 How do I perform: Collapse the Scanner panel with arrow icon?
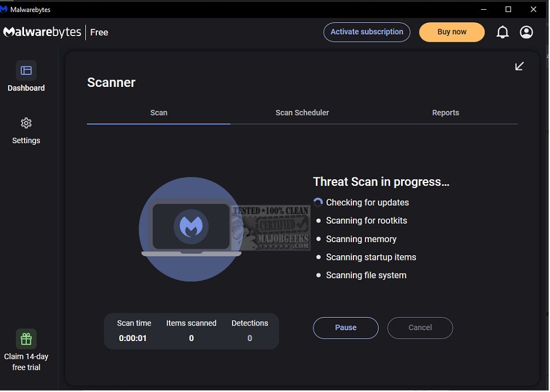520,66
